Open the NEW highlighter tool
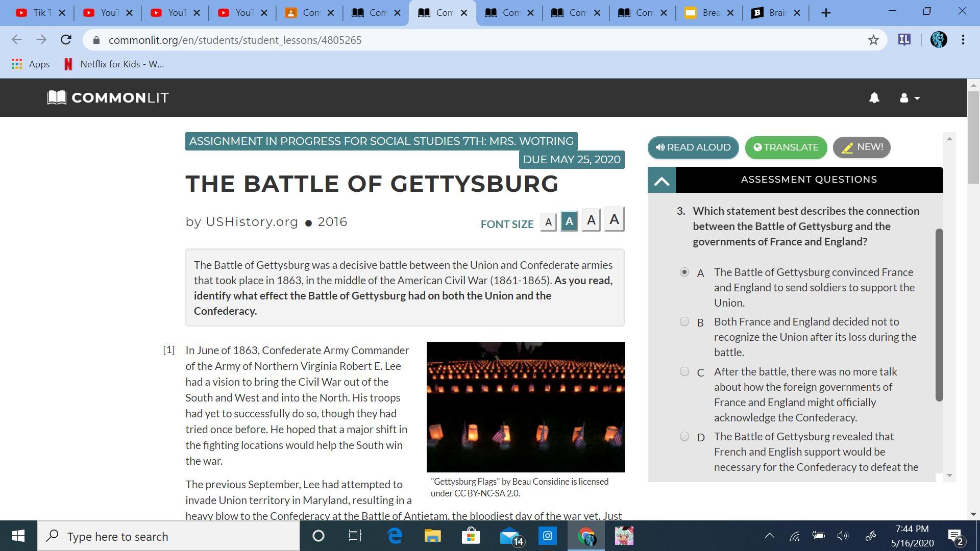Viewport: 980px width, 551px height. click(x=862, y=147)
